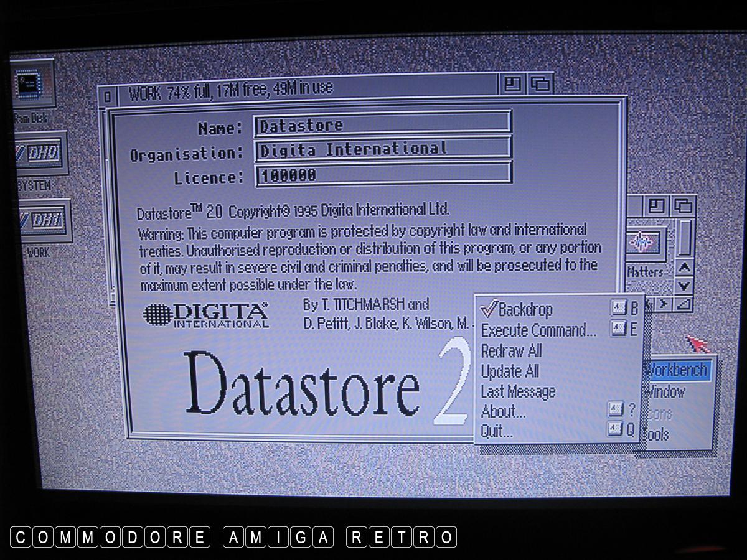Click the WORK window depth gadget
The width and height of the screenshot is (747, 560).
coord(540,84)
